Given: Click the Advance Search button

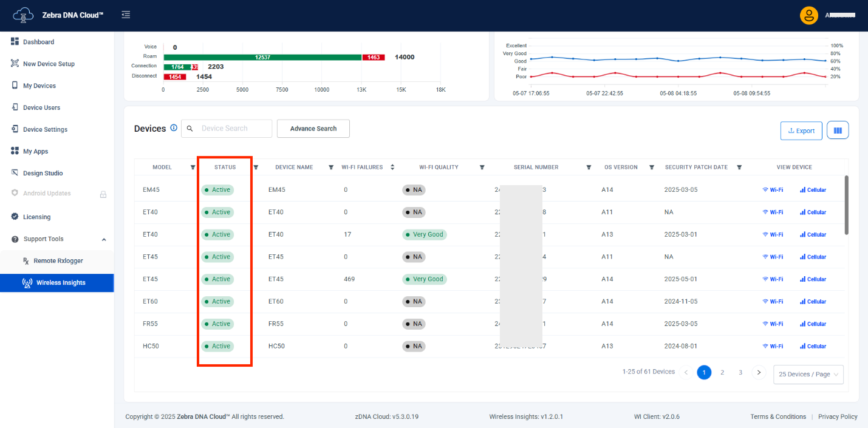Looking at the screenshot, I should [313, 129].
